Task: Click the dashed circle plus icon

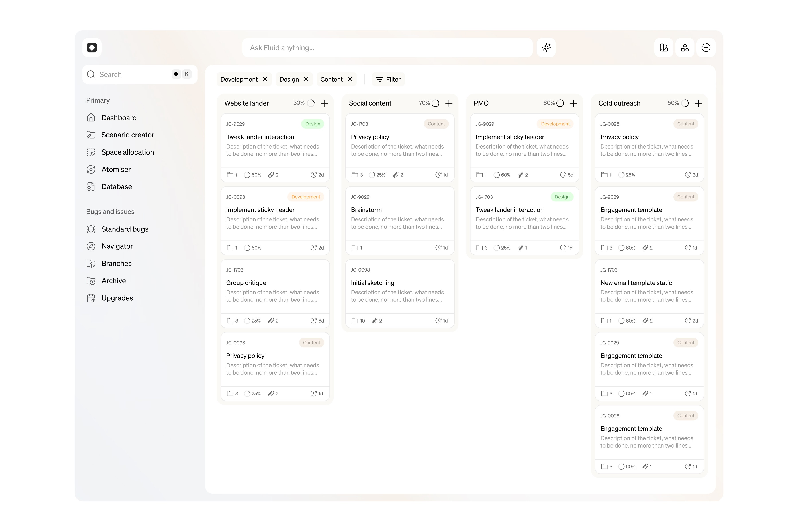Action: point(706,47)
